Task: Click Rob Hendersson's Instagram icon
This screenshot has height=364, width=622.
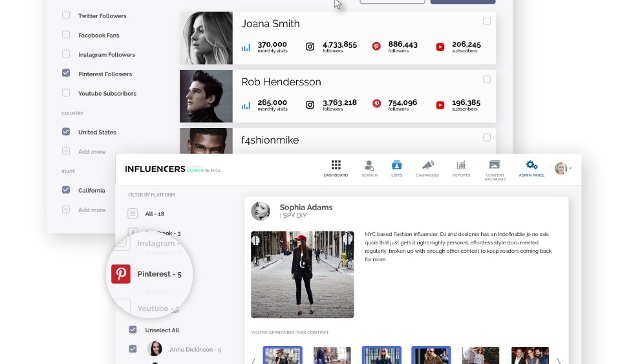Action: (x=310, y=105)
